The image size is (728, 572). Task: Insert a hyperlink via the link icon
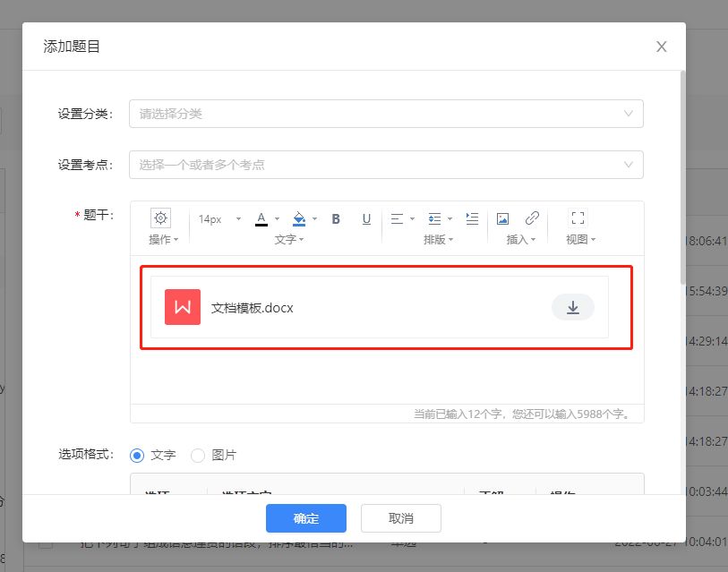pyautogui.click(x=532, y=218)
